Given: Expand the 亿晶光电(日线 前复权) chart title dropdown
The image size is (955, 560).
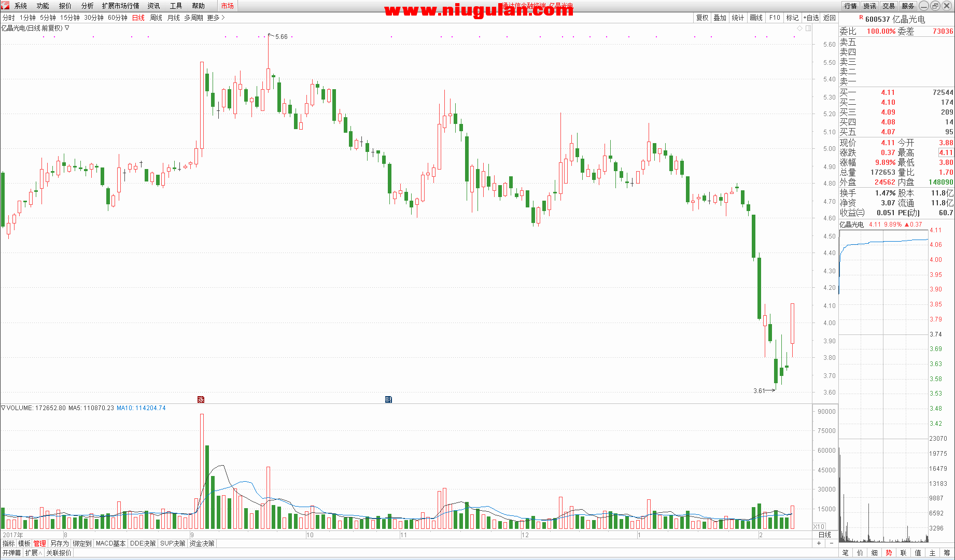Looking at the screenshot, I should pyautogui.click(x=67, y=28).
